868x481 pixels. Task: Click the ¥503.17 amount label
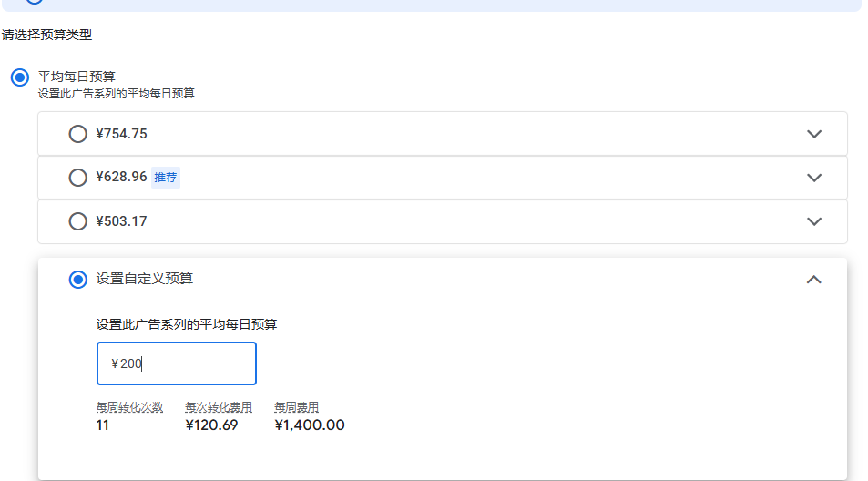click(x=121, y=221)
